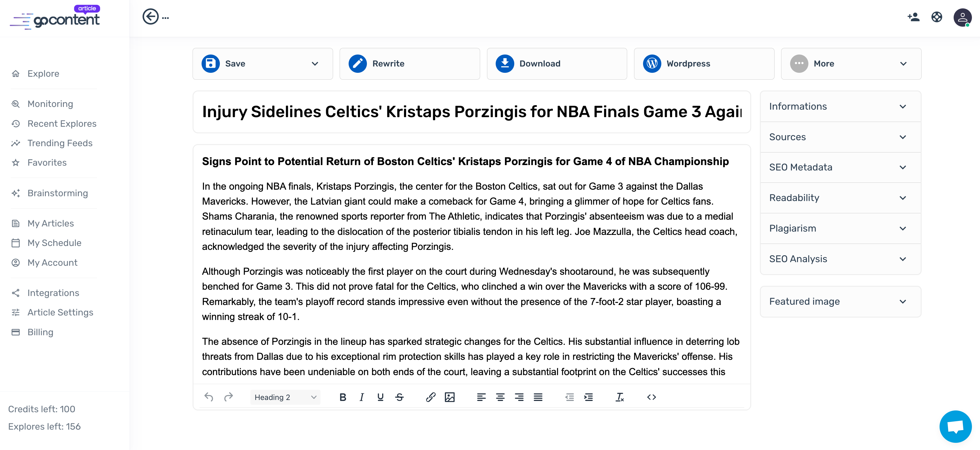
Task: Click the clear formatting icon
Action: pyautogui.click(x=619, y=397)
